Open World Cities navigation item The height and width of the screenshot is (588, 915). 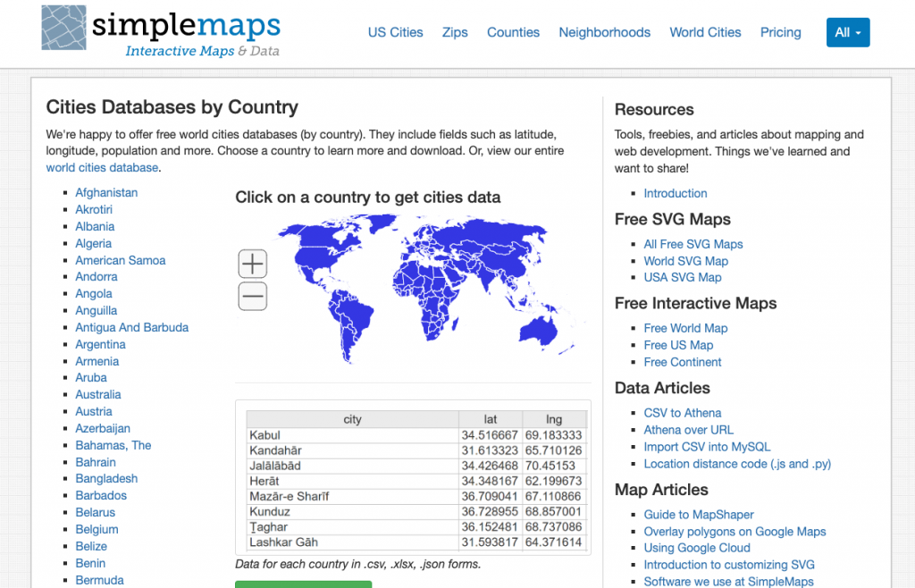coord(705,33)
